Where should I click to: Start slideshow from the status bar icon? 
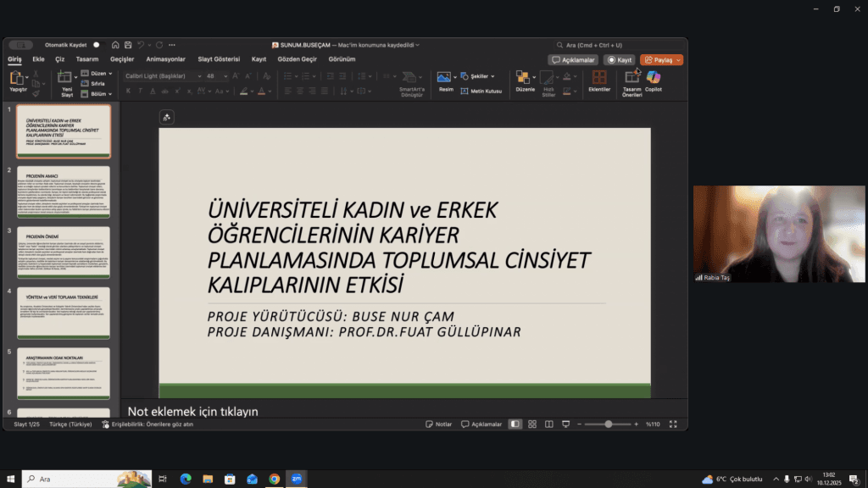566,424
